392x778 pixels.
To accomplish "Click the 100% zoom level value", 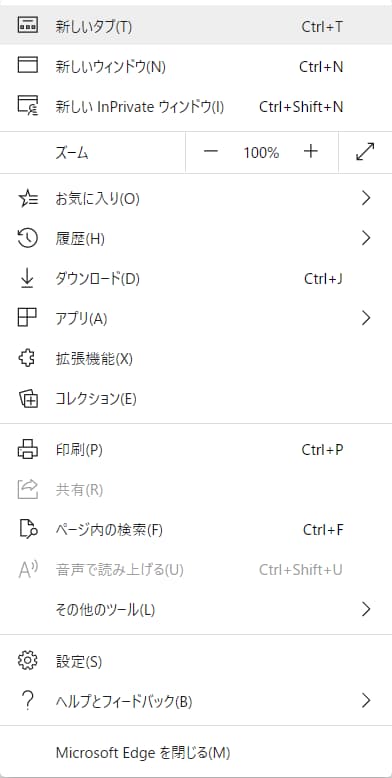I will 261,153.
